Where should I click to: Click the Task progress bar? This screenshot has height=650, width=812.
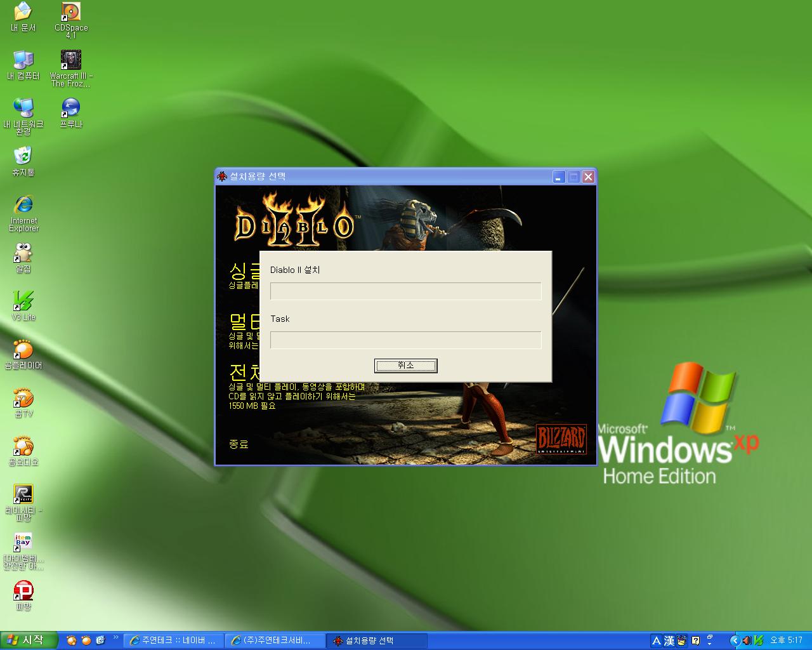point(405,340)
